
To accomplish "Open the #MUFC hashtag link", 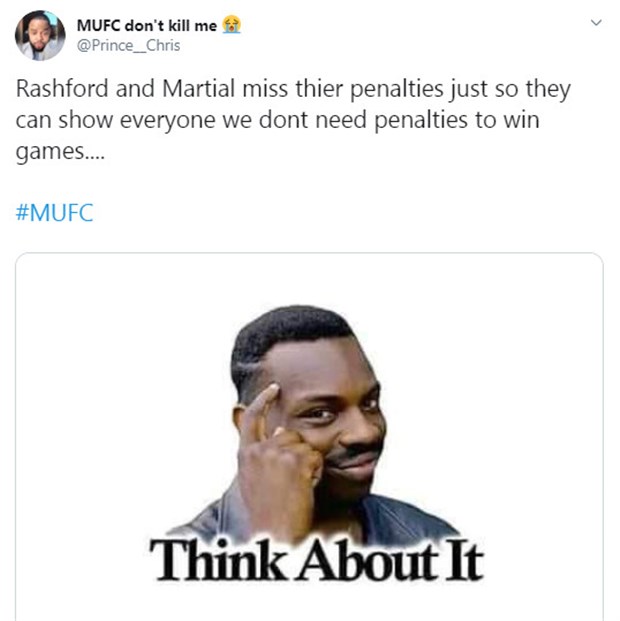I will [55, 212].
